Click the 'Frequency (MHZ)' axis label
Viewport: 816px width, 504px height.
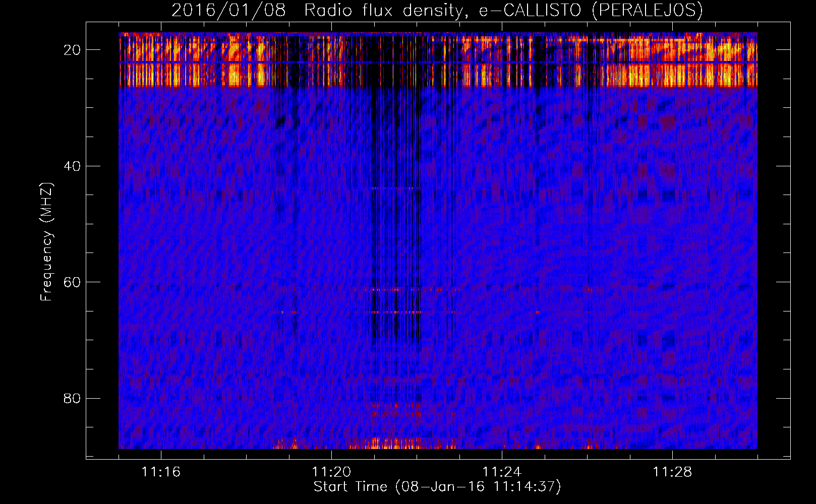[x=46, y=242]
